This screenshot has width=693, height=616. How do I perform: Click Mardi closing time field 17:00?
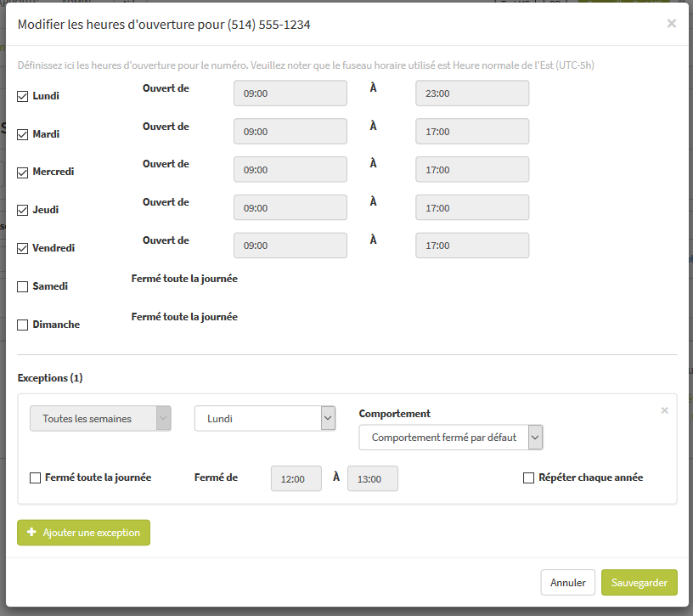coord(472,132)
